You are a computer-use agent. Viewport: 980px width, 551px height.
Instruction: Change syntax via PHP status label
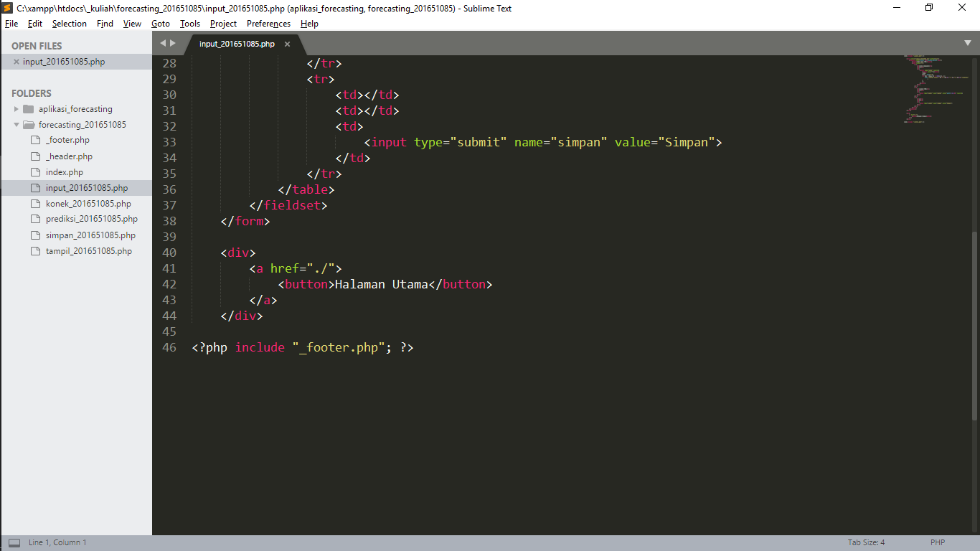pos(938,543)
